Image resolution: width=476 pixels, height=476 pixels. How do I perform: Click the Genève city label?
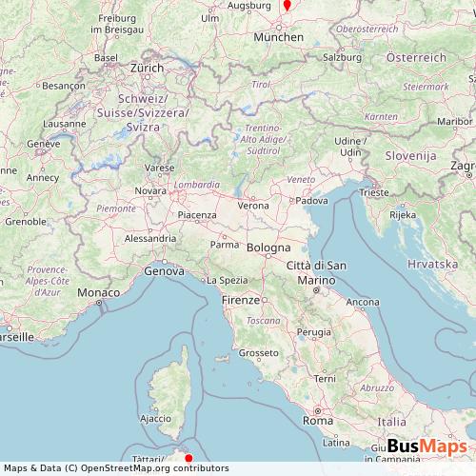click(x=44, y=144)
